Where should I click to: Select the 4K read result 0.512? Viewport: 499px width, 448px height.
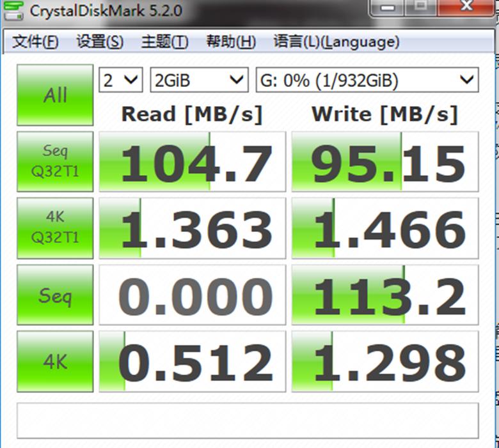point(193,361)
